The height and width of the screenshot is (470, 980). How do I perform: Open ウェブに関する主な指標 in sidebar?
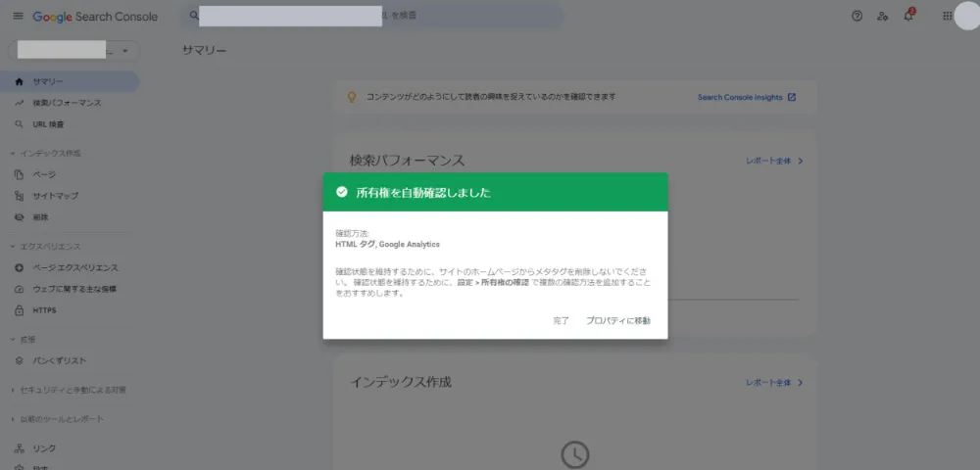[x=70, y=289]
